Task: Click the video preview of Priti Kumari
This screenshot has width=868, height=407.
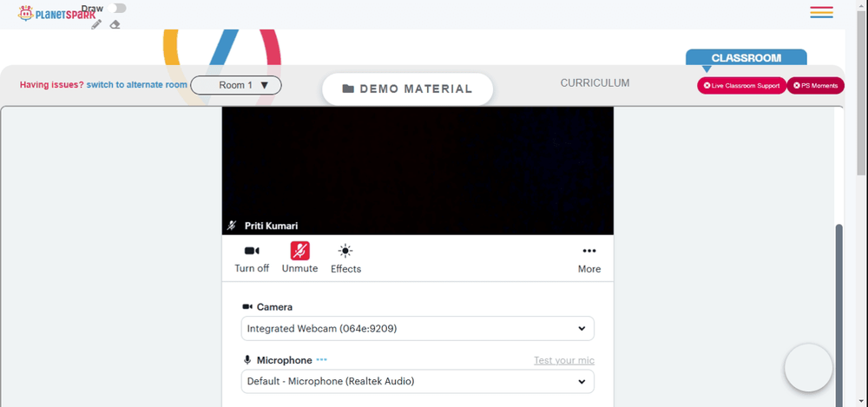Action: point(418,171)
